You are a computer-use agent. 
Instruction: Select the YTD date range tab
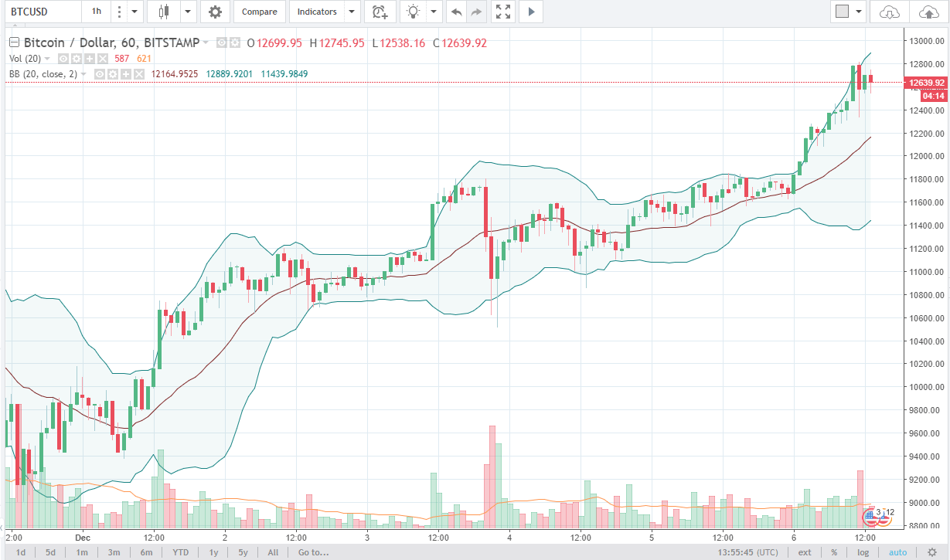(x=180, y=552)
